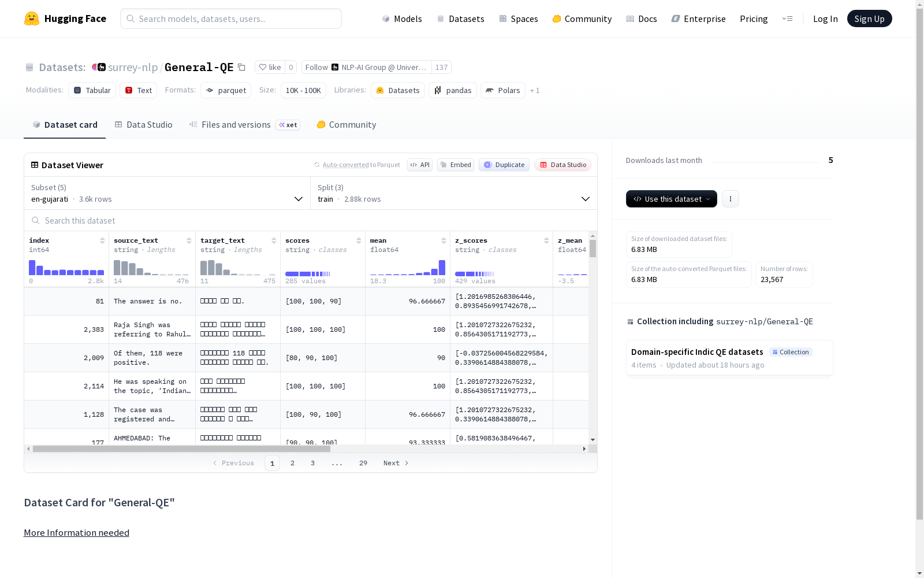Open the Files and versions tab
The height and width of the screenshot is (578, 924).
(x=244, y=125)
